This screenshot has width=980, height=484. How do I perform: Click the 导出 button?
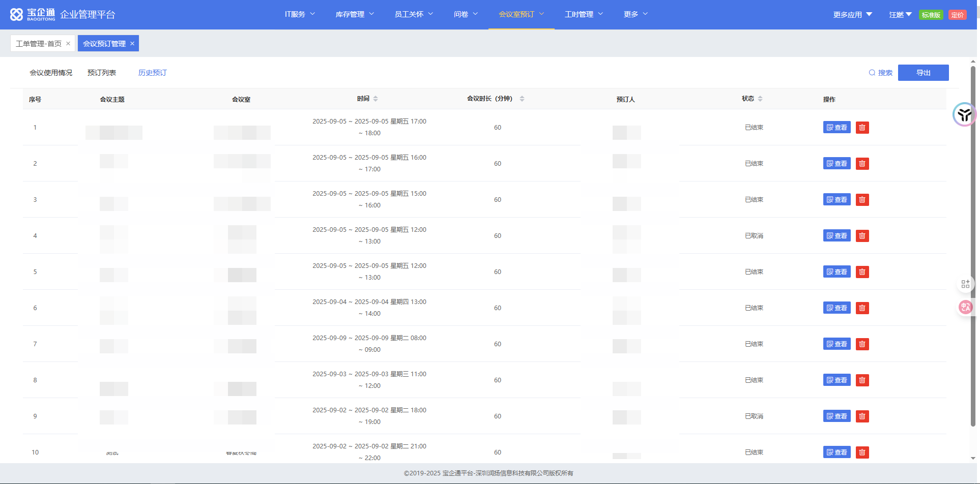pos(923,73)
